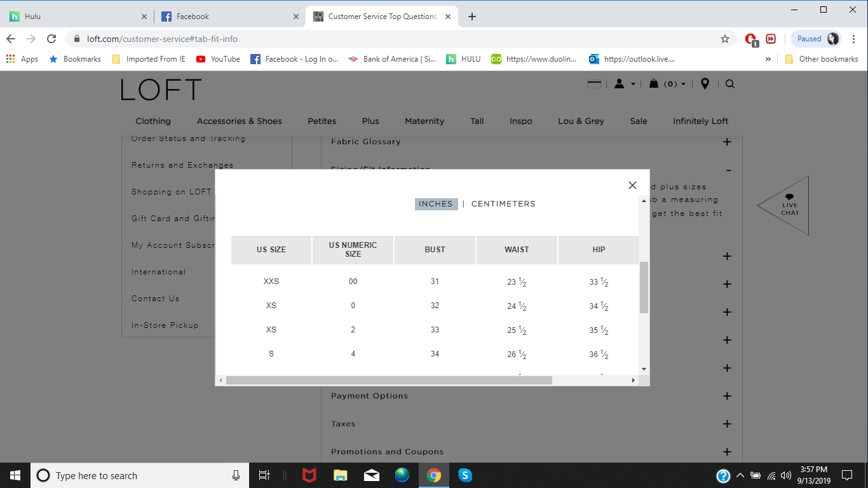Bookmark this page with star icon
Image resolution: width=868 pixels, height=488 pixels.
point(725,39)
